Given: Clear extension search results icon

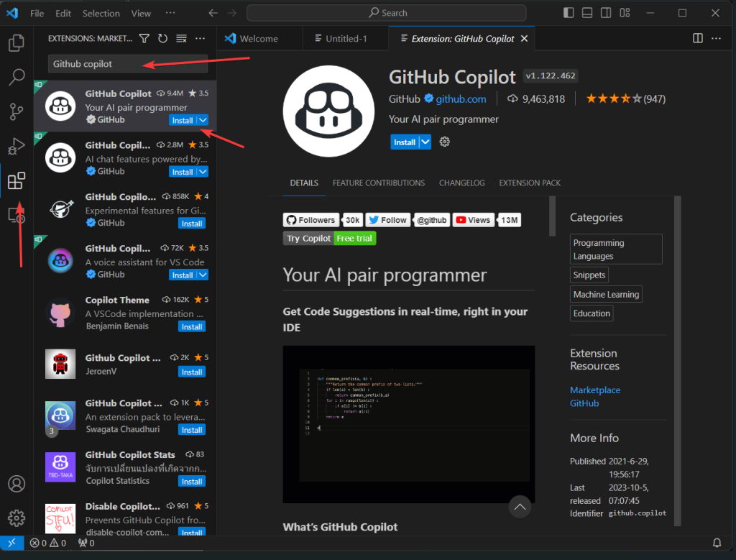Looking at the screenshot, I should coord(181,38).
